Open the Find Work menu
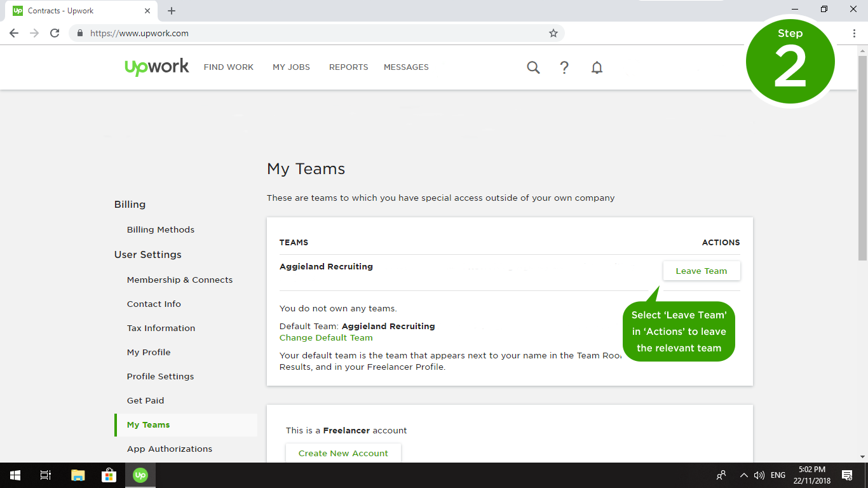The height and width of the screenshot is (488, 868). [x=229, y=67]
